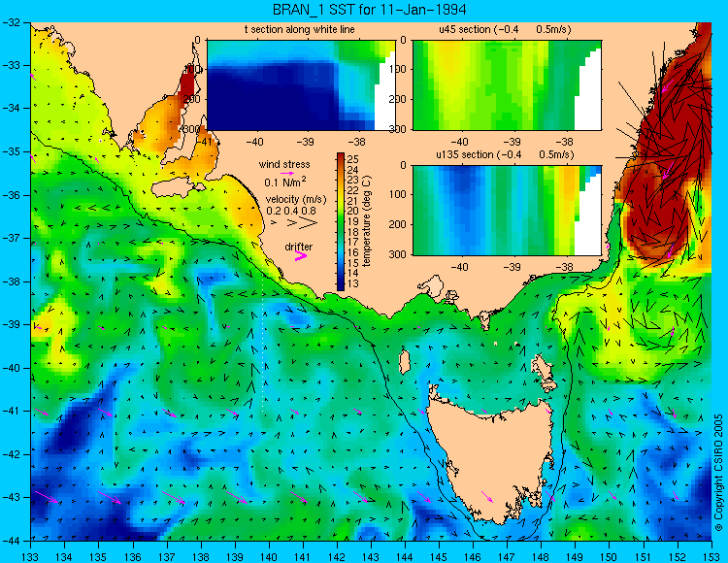The width and height of the screenshot is (728, 563).
Task: Click the "0.1 N/m2" wind stress scale text
Action: [285, 182]
